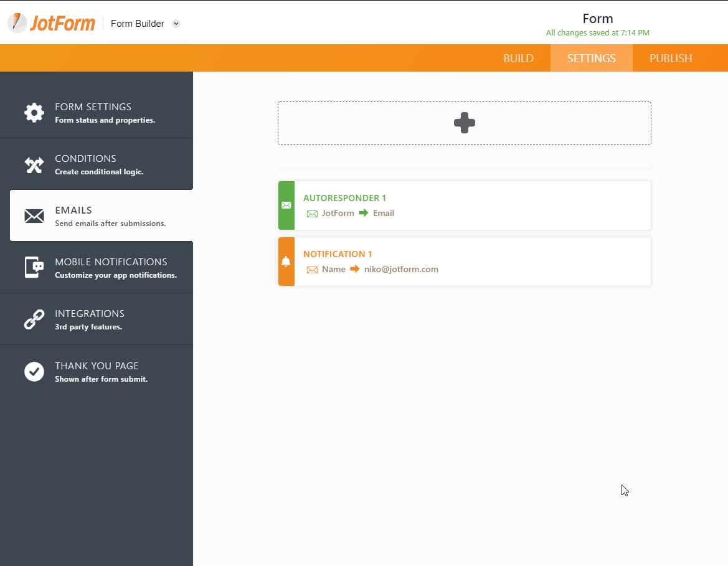
Task: Switch to the Build tab
Action: [x=518, y=59]
